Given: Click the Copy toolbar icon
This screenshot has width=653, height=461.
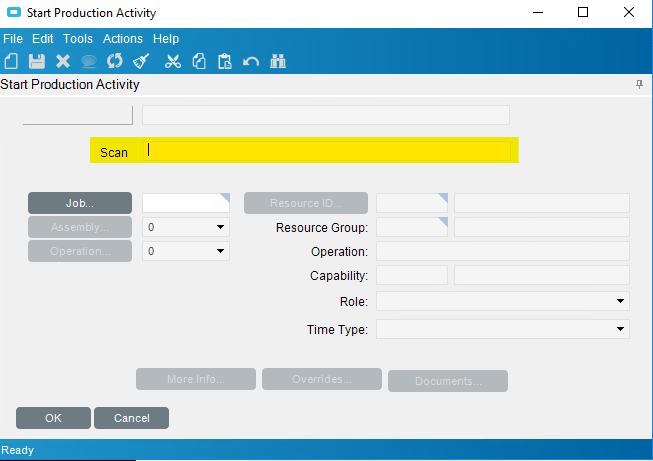Looking at the screenshot, I should click(199, 62).
